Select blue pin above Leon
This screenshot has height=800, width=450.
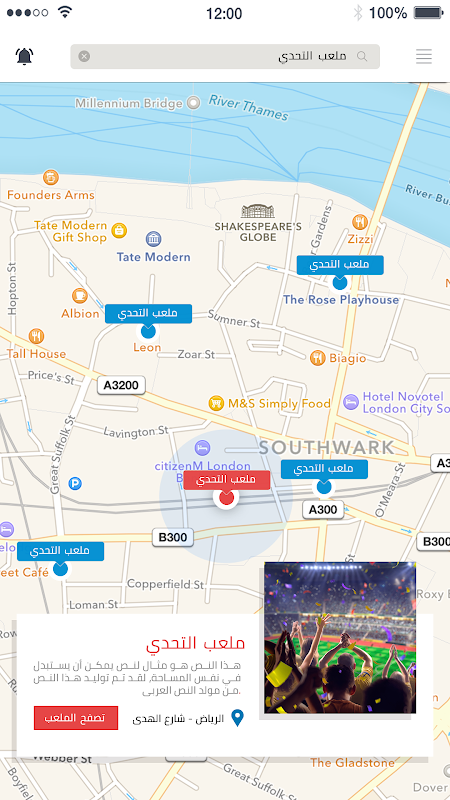point(148,332)
